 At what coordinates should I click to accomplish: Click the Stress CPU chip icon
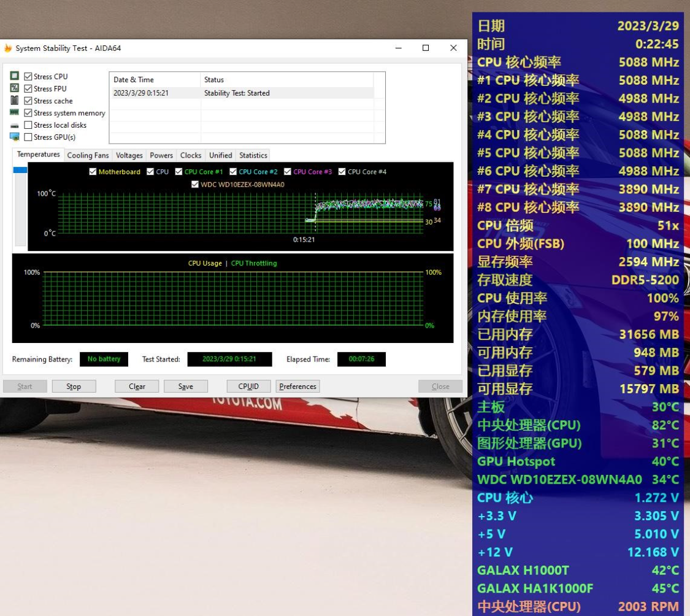[15, 75]
